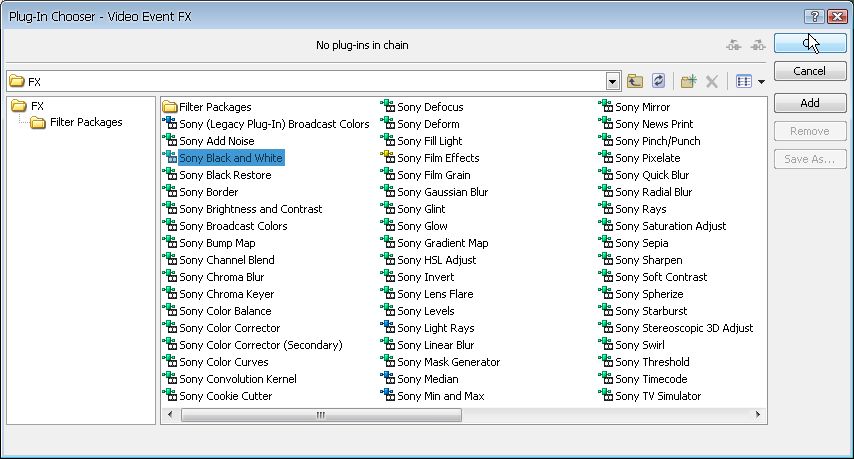Image resolution: width=854 pixels, height=459 pixels.
Task: Expand the FX folder path dropdown
Action: [x=613, y=81]
